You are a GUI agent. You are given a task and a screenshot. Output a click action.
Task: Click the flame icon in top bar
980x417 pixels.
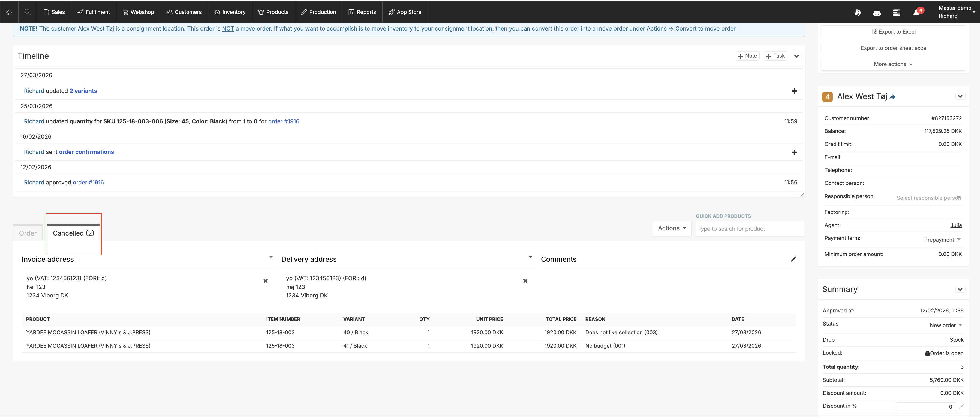coord(857,13)
